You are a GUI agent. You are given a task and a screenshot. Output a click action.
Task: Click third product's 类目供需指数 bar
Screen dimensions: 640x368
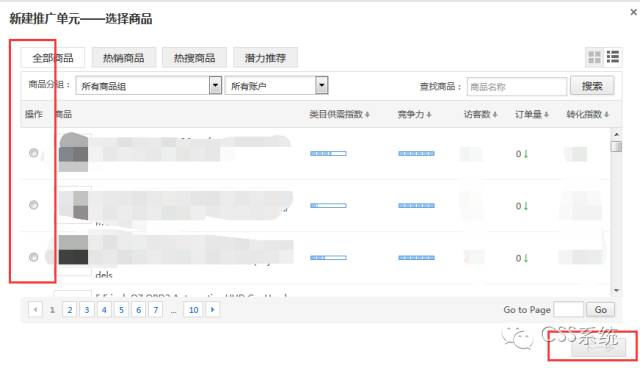pos(328,257)
